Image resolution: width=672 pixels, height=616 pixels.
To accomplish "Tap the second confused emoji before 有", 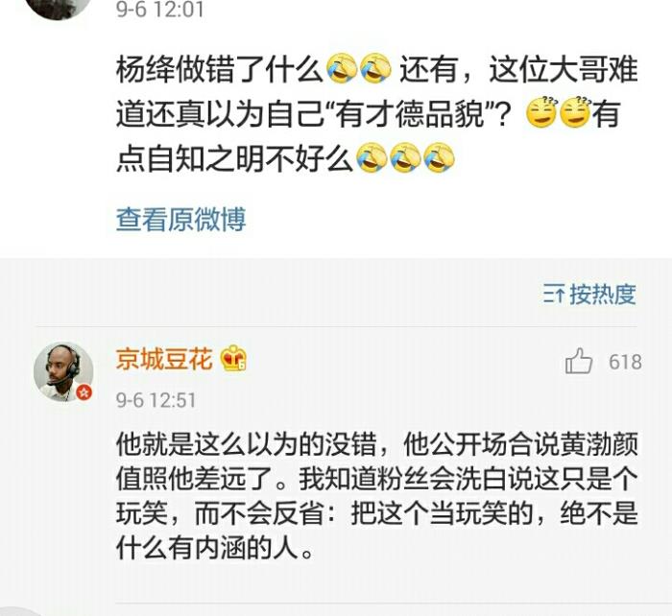I will (x=576, y=112).
